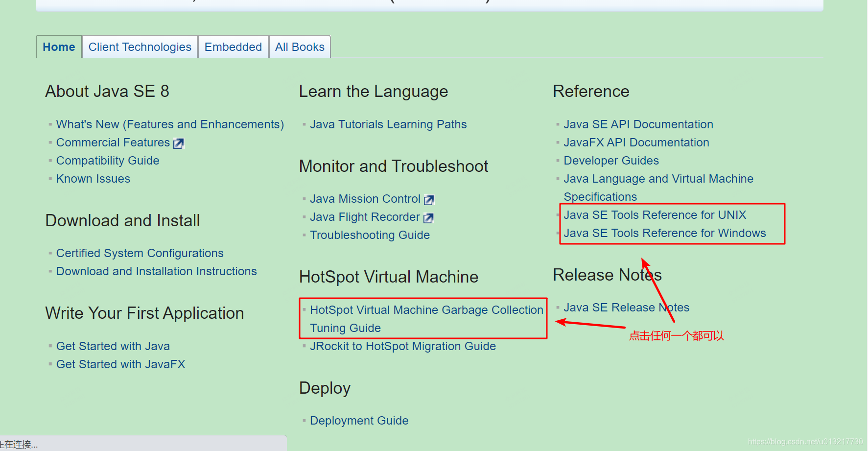Open Java SE Tools Reference for Windows
Screen dimensions: 868x451
pyautogui.click(x=665, y=233)
